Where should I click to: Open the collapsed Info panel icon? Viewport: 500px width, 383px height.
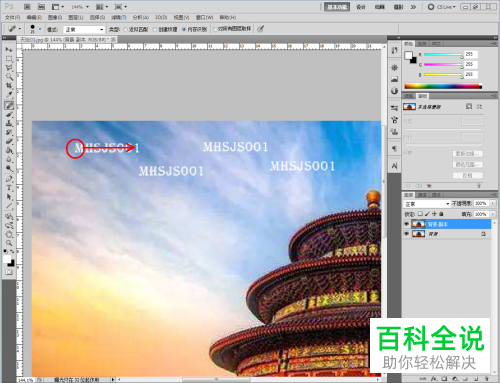[x=395, y=91]
